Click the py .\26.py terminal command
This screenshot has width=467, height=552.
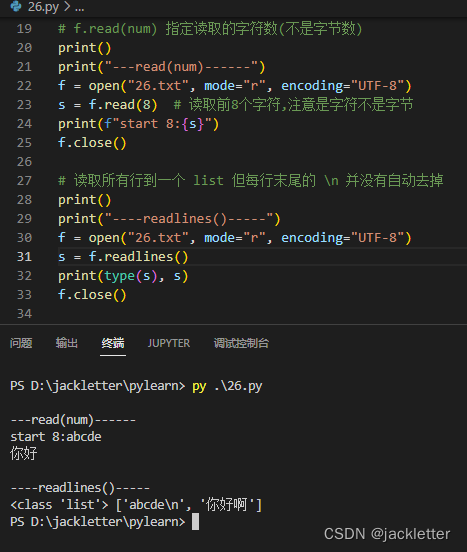click(x=227, y=386)
